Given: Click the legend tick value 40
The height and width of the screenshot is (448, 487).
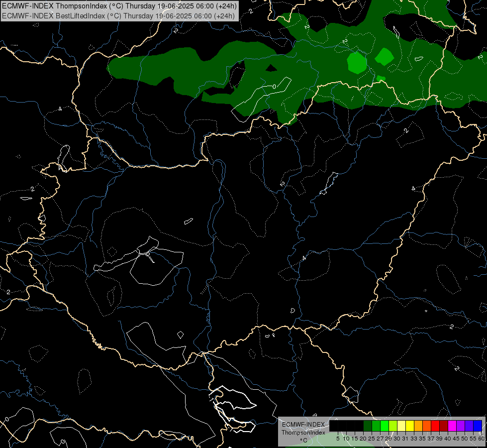Looking at the screenshot, I should [x=448, y=439].
